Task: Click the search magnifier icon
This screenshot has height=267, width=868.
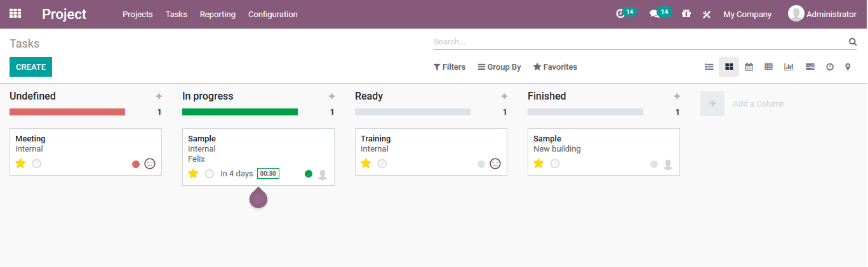Action: [x=853, y=42]
